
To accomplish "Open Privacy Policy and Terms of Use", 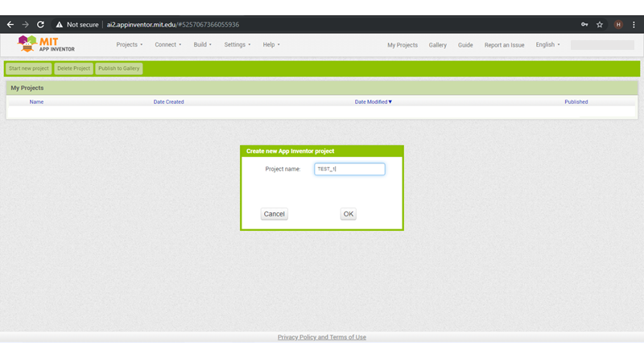I will click(322, 337).
